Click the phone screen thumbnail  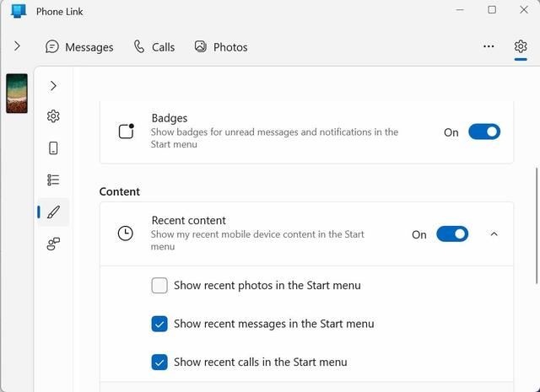point(17,93)
